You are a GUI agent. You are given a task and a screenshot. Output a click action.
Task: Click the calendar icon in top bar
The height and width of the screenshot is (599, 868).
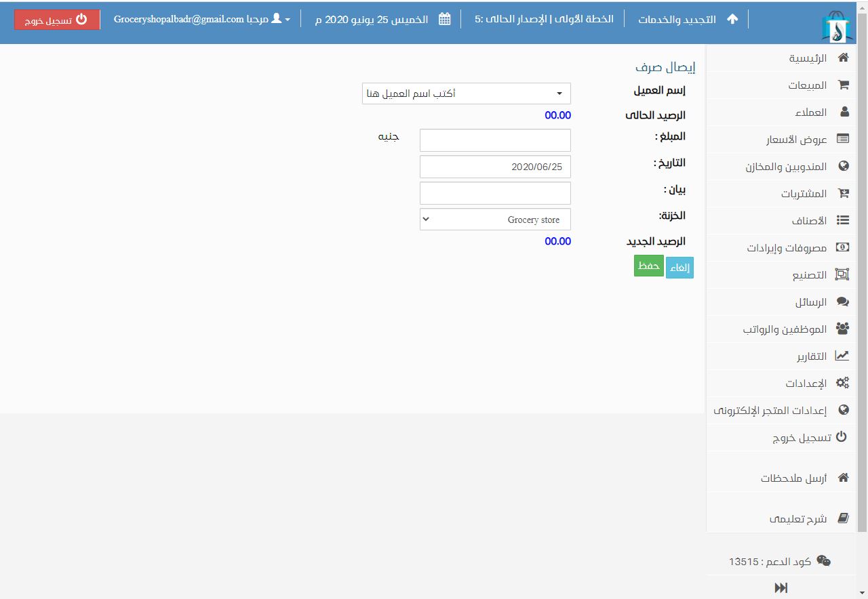point(445,19)
